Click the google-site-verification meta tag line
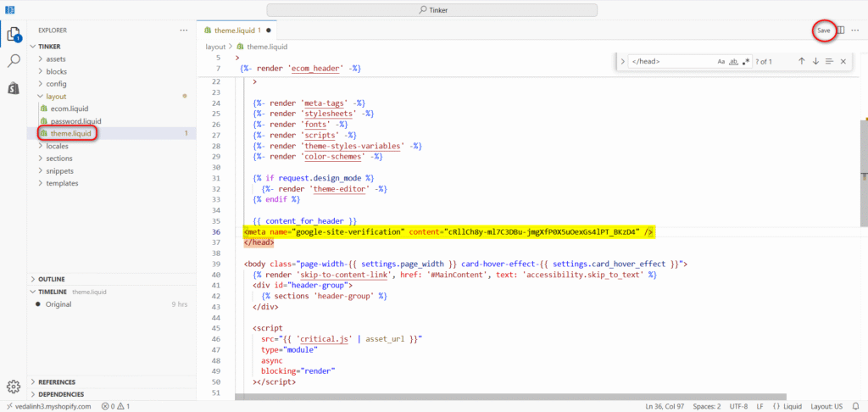868x412 pixels. click(x=449, y=231)
